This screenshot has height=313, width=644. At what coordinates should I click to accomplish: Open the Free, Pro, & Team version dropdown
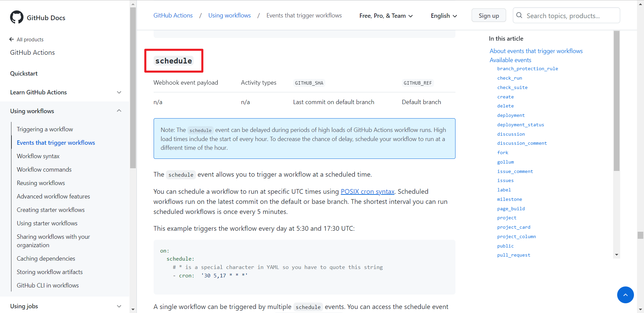point(386,16)
